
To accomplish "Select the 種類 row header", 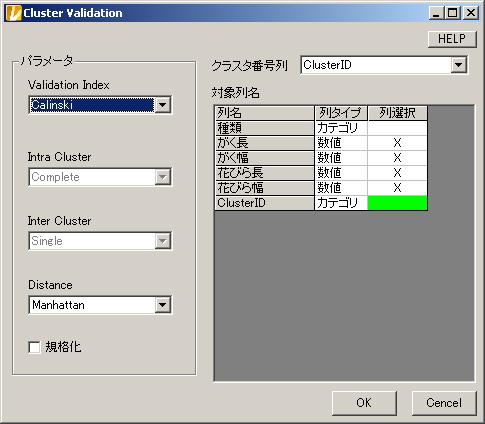I will (x=264, y=128).
